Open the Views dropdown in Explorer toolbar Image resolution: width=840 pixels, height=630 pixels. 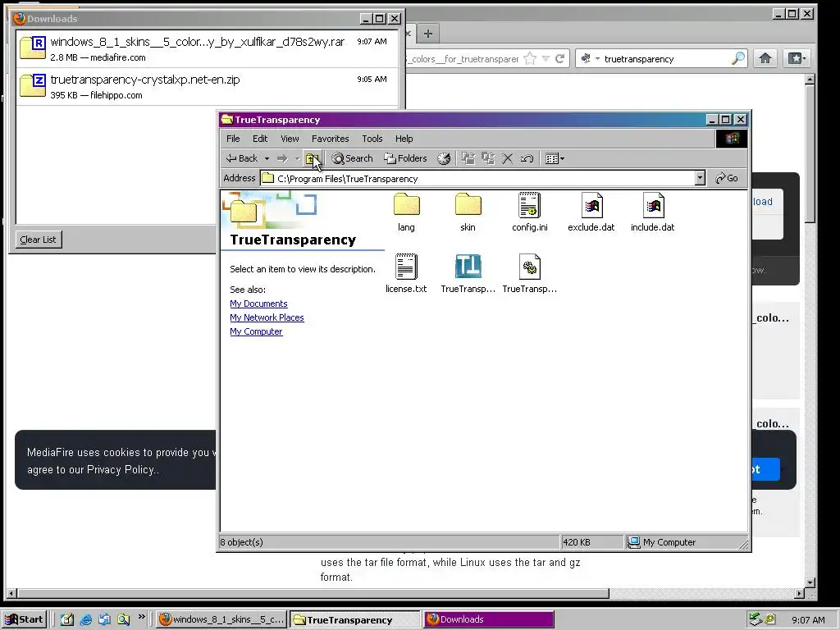(x=555, y=158)
